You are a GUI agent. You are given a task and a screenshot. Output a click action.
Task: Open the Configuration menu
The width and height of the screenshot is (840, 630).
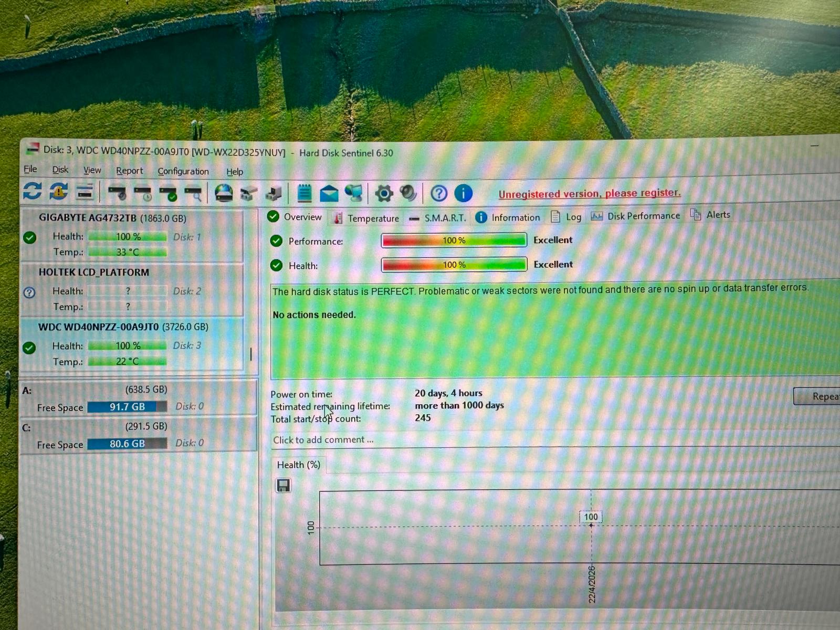(x=183, y=171)
